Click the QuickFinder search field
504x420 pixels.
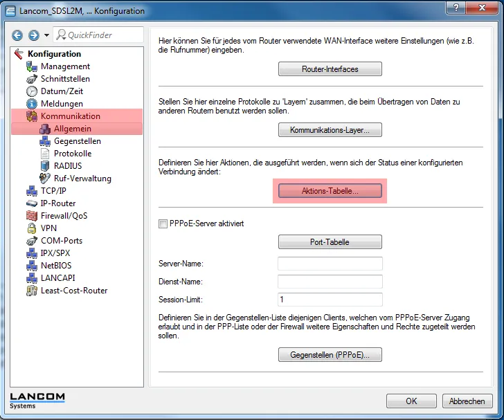(x=98, y=35)
